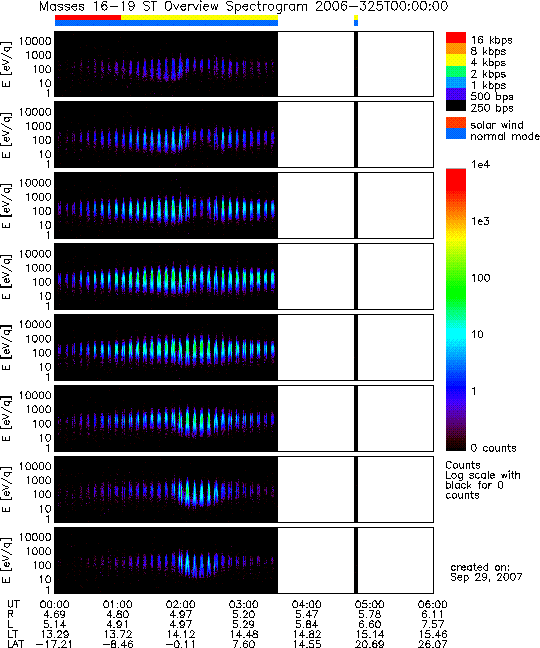540x648 pixels.
Task: Click the 'LAT' axis row label
Action: click(x=16, y=644)
